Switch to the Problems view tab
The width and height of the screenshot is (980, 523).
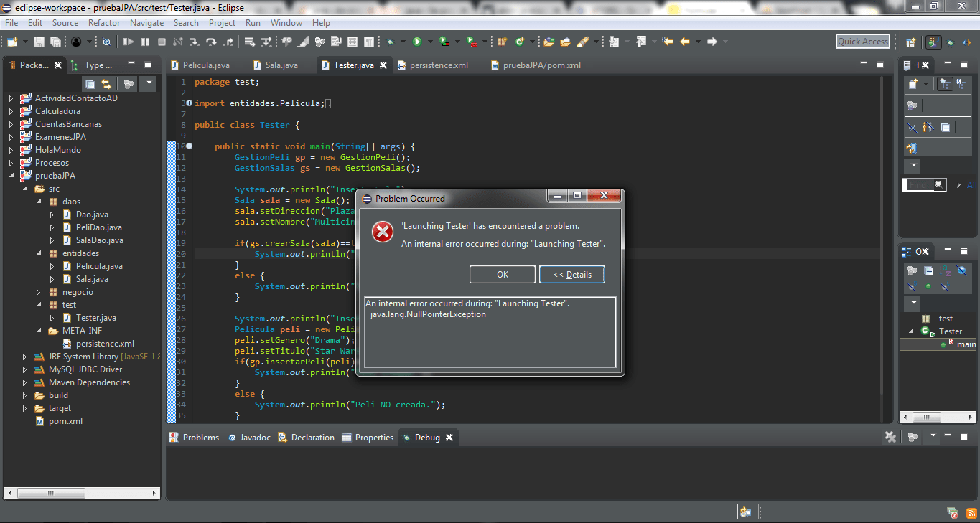pyautogui.click(x=201, y=437)
